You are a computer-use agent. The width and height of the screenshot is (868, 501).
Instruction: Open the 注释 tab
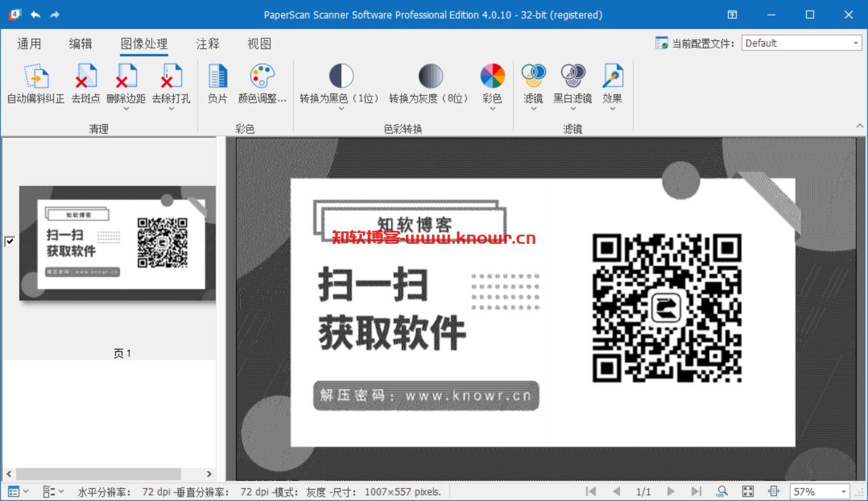point(208,43)
